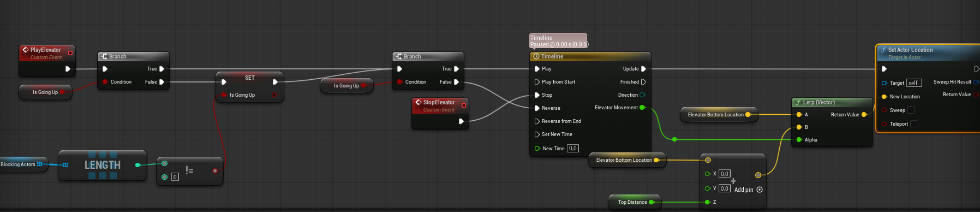
Task: Click the PlayElevator custom event node title
Action: (45, 50)
